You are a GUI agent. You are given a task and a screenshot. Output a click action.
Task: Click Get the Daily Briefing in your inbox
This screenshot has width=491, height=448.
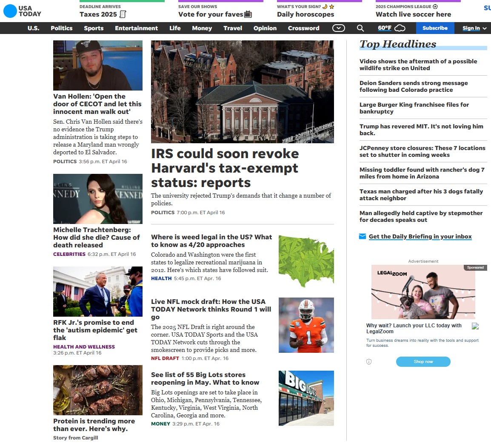420,236
